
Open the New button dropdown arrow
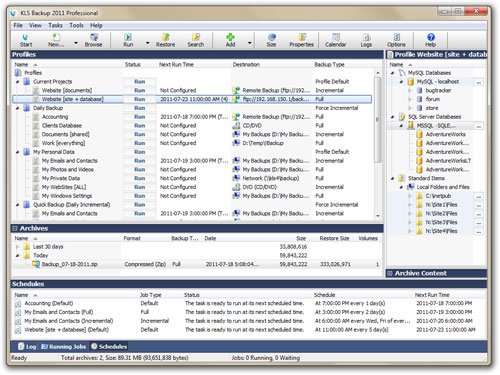[76, 43]
